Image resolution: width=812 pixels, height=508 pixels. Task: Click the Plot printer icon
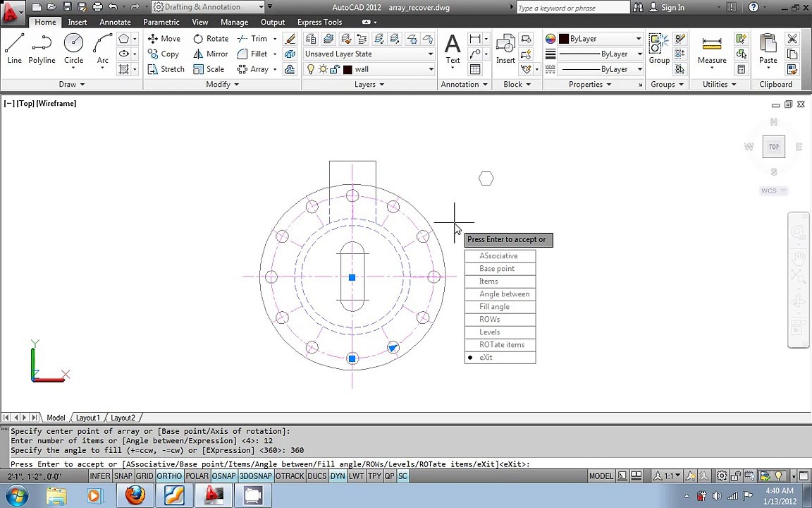point(97,7)
